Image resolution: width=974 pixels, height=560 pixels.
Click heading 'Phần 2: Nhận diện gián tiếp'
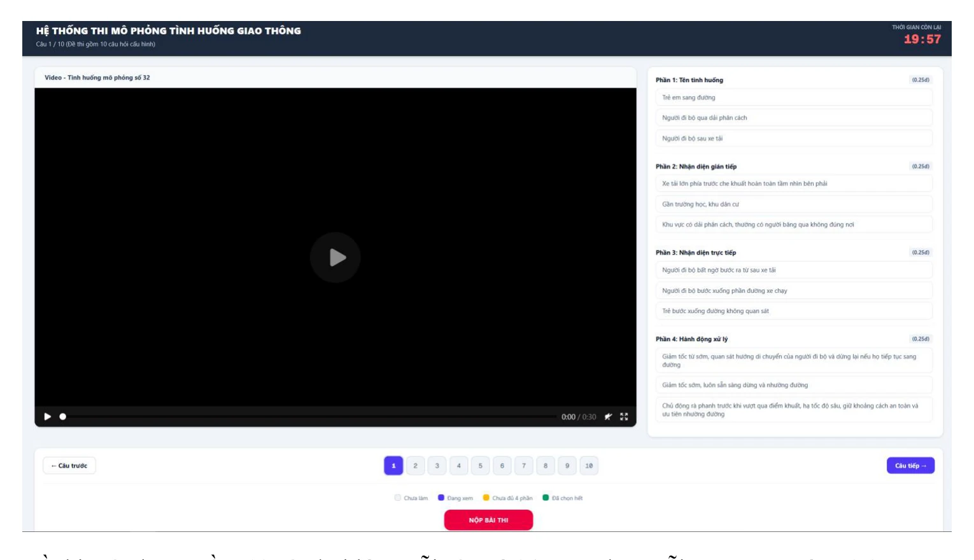coord(696,167)
